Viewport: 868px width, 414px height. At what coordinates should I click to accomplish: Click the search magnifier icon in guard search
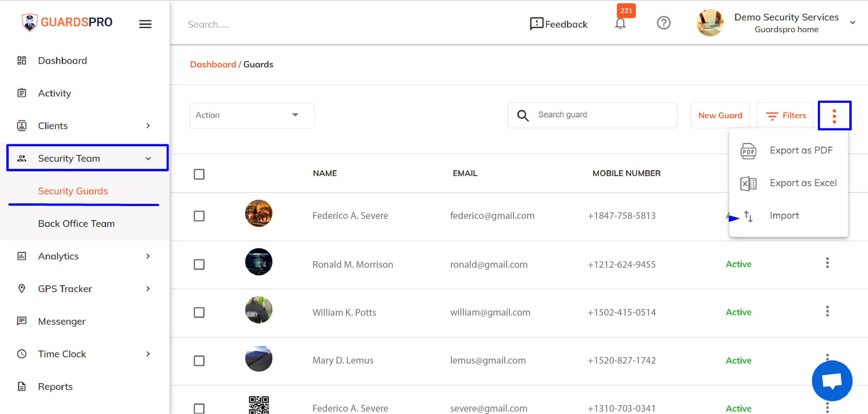(x=523, y=116)
